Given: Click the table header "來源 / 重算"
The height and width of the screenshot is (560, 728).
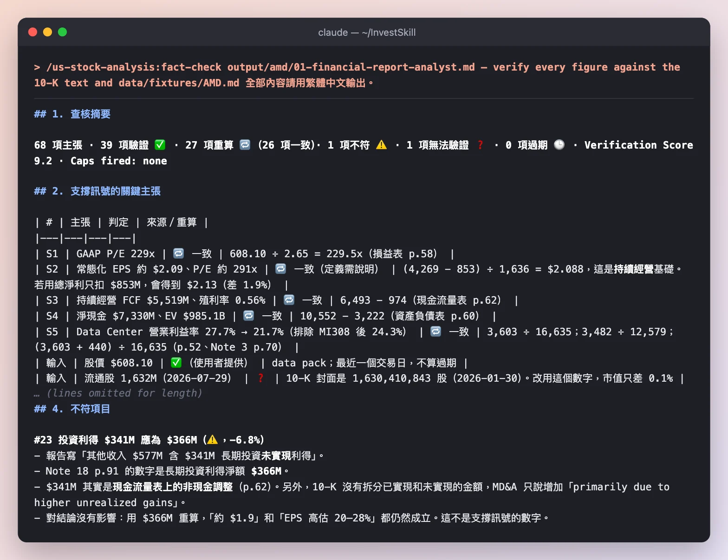Looking at the screenshot, I should coord(172,222).
